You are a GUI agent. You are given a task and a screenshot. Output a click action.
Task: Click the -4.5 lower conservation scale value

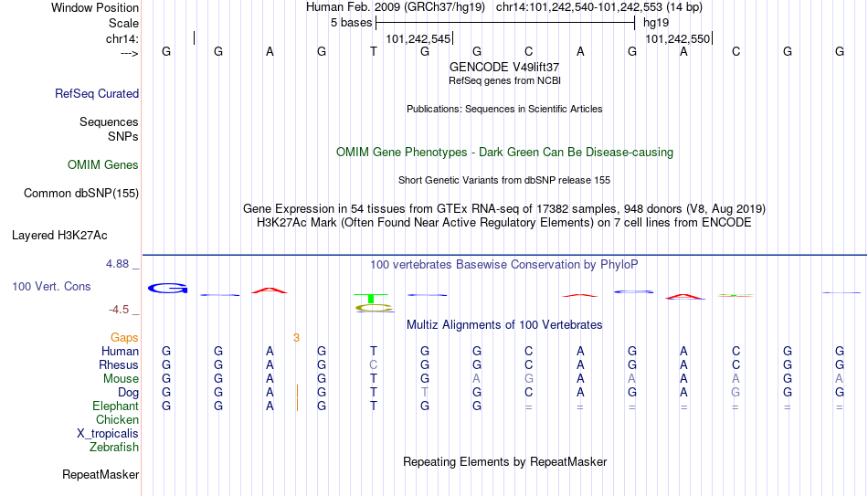click(x=119, y=310)
